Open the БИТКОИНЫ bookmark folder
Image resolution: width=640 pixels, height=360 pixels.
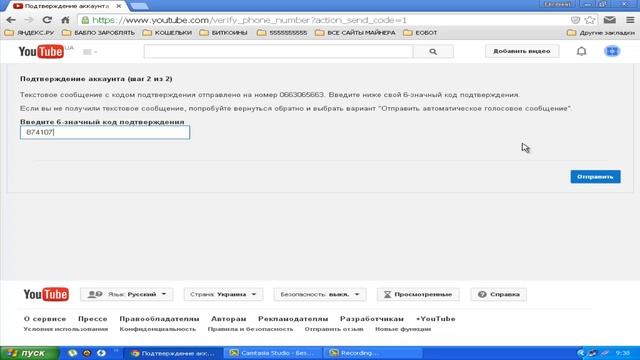pyautogui.click(x=224, y=33)
